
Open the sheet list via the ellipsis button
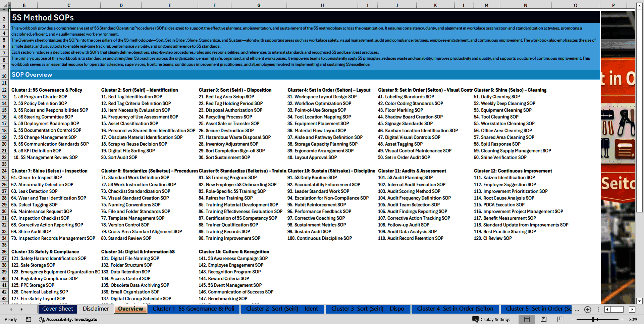(x=577, y=309)
